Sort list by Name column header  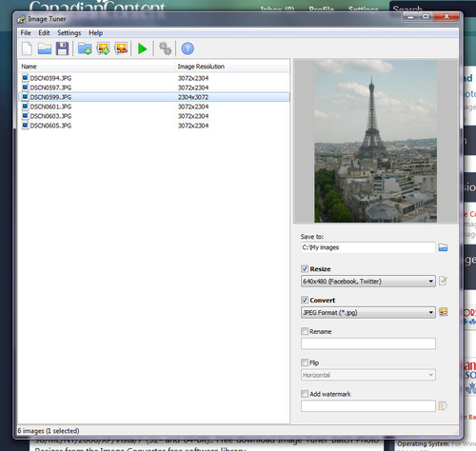click(x=96, y=67)
